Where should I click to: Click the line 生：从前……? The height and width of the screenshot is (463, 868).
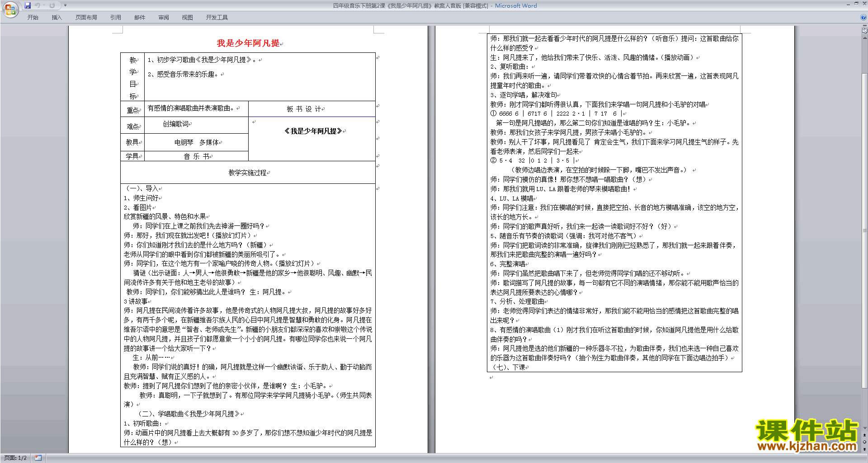tap(151, 357)
